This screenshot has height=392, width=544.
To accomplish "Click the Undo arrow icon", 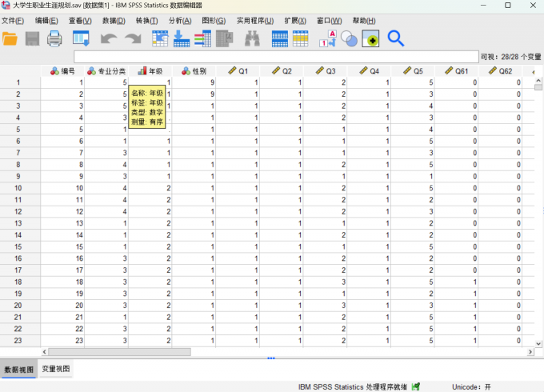I will pos(109,38).
